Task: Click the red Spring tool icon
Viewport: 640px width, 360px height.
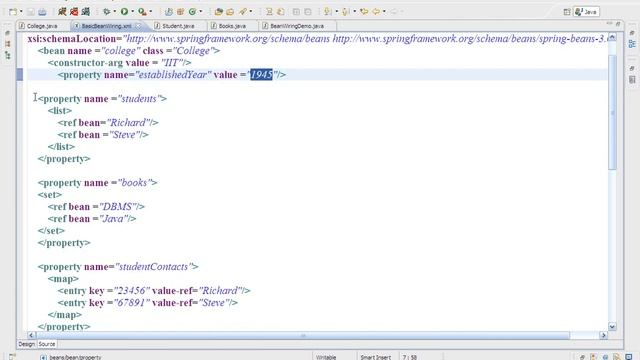Action: tap(74, 11)
